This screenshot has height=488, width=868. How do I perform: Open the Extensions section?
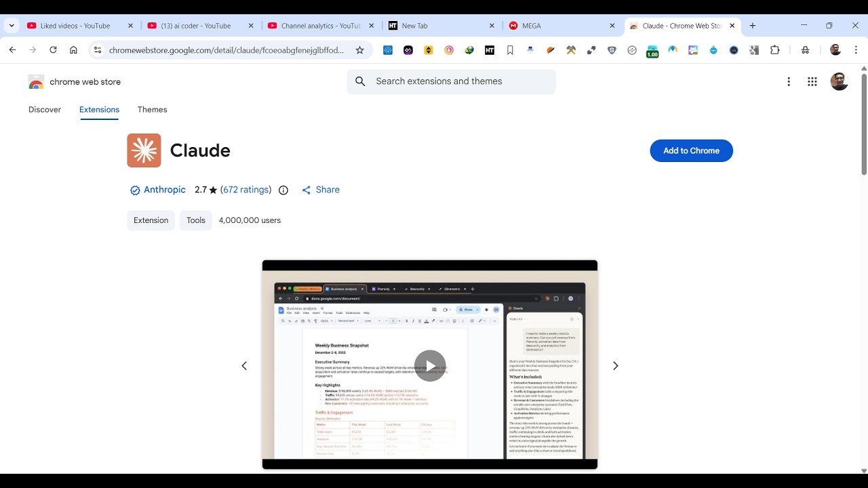pos(99,110)
